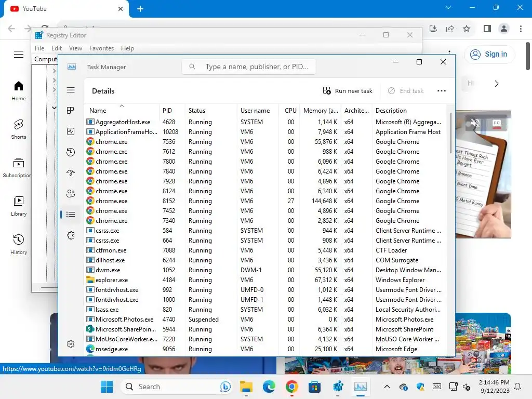Select fontdrvhost.exe with PID 1000
This screenshot has height=399, width=532.
265,300
